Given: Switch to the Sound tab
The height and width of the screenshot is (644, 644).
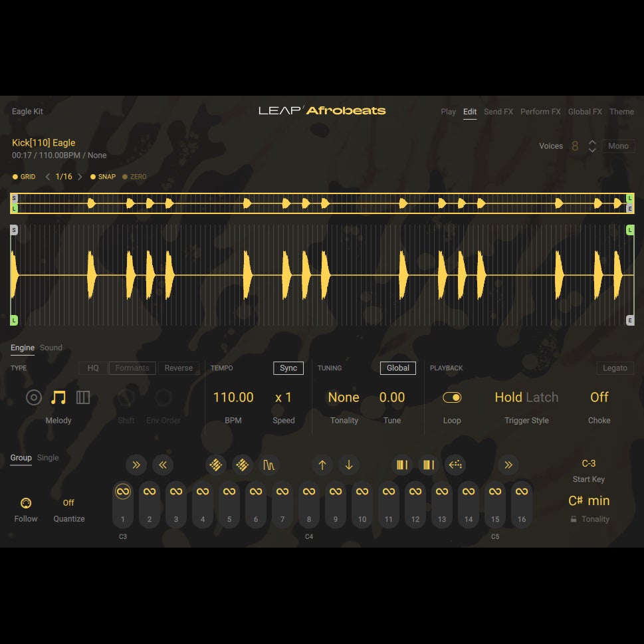Looking at the screenshot, I should tap(51, 348).
